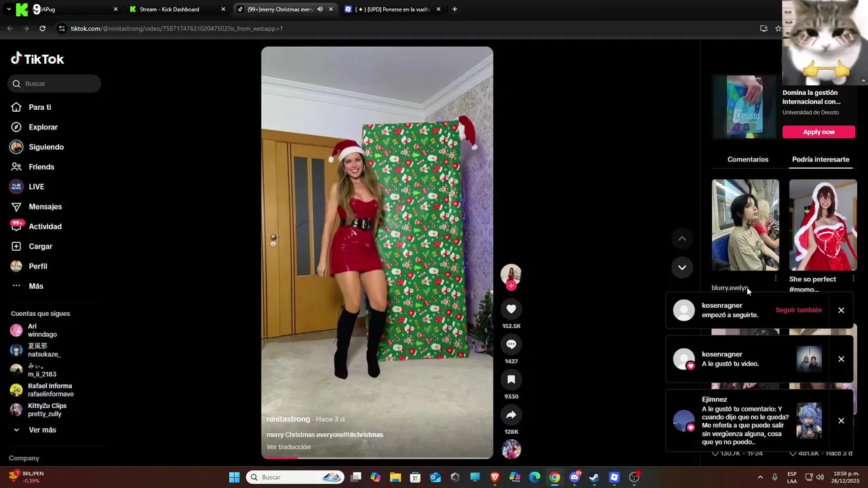Open a new browser tab
The width and height of the screenshot is (868, 488).
tap(454, 9)
